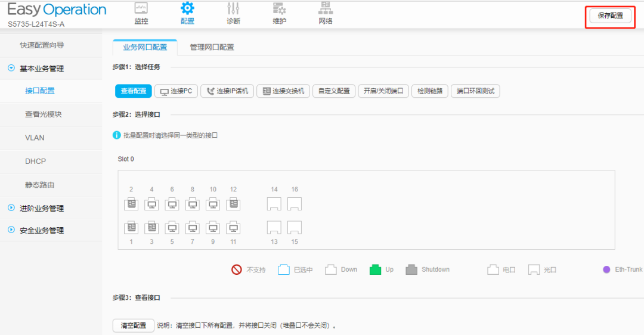Expand the 安全业务管理 group

11,230
